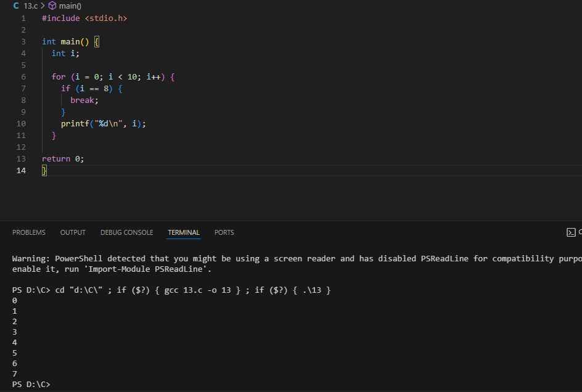Open the terminal shell launcher icon
The image size is (582, 392).
tap(571, 232)
